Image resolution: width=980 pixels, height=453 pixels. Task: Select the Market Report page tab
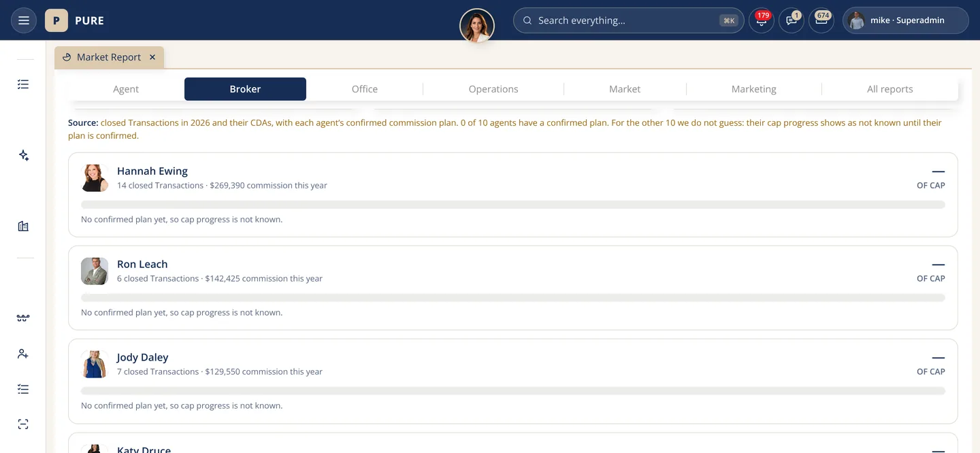(109, 57)
